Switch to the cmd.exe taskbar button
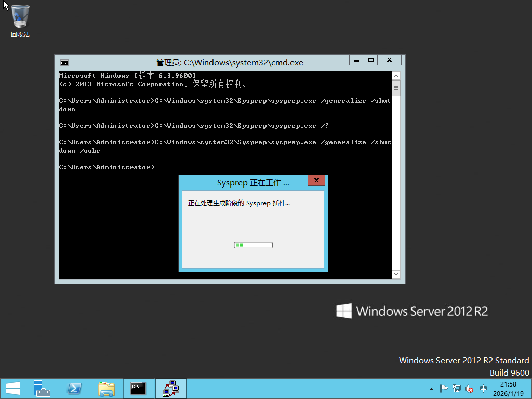The height and width of the screenshot is (399, 532). 138,389
